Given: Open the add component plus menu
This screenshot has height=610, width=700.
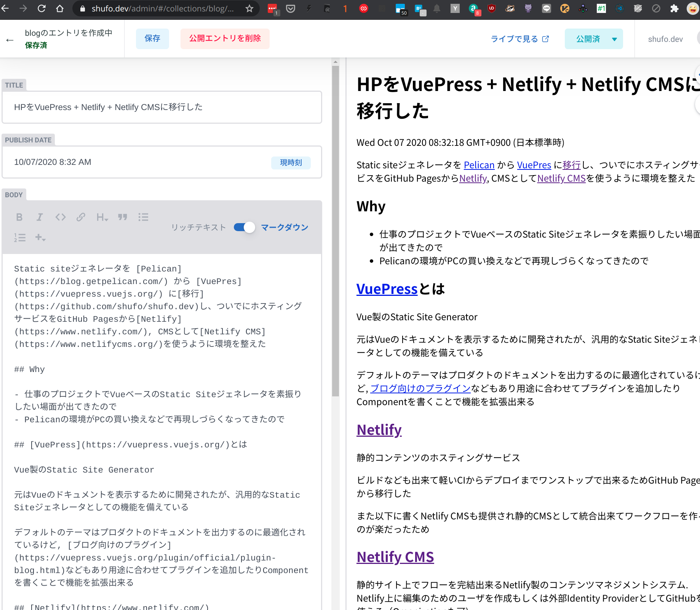Looking at the screenshot, I should [40, 238].
